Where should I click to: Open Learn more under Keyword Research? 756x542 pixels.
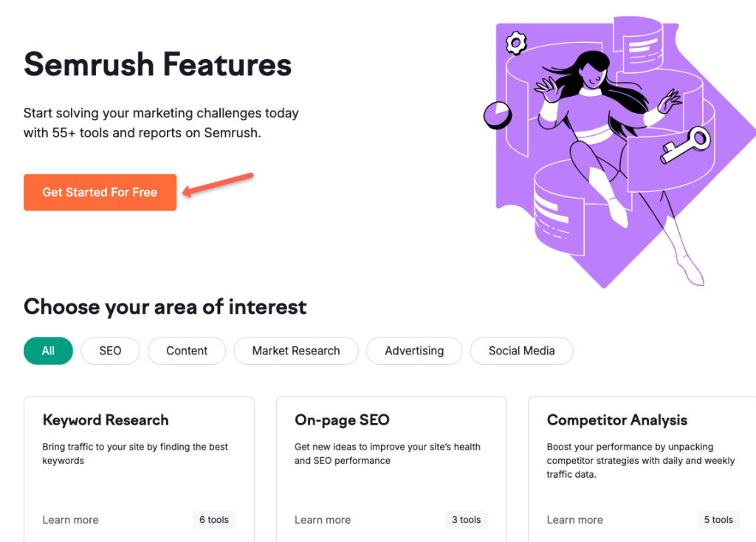click(x=70, y=520)
